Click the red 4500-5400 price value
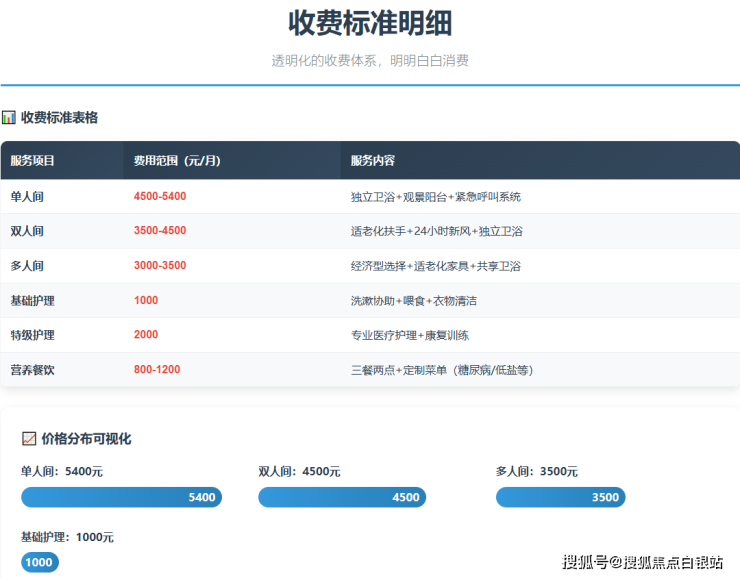 (x=160, y=197)
